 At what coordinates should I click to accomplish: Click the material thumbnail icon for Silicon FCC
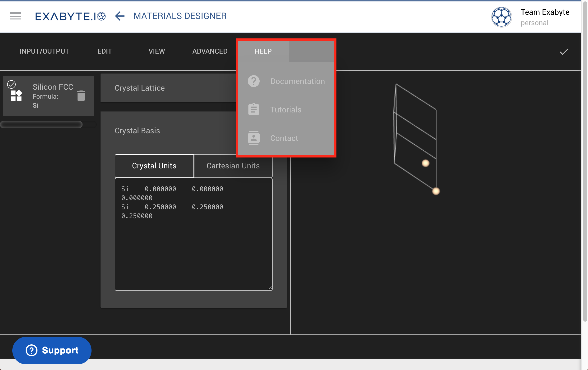(x=16, y=96)
